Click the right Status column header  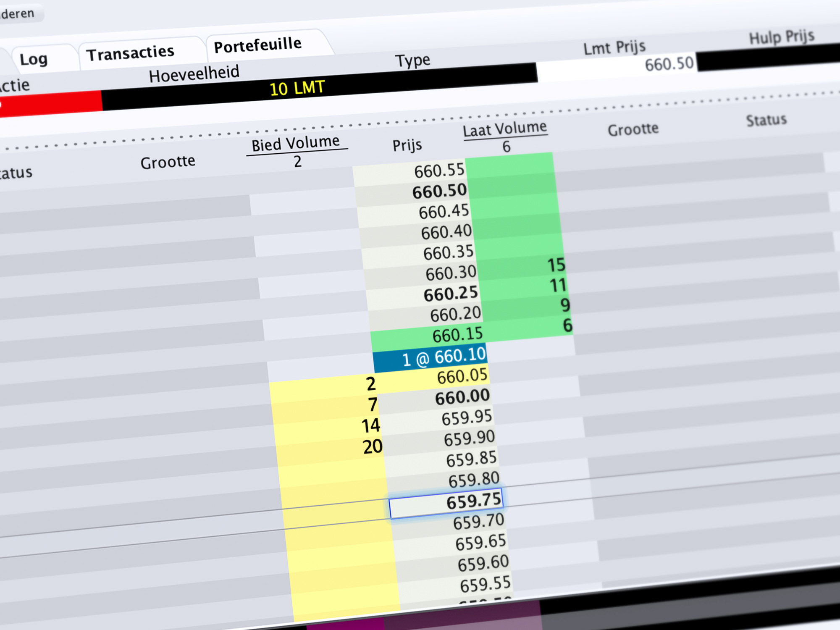click(x=766, y=120)
